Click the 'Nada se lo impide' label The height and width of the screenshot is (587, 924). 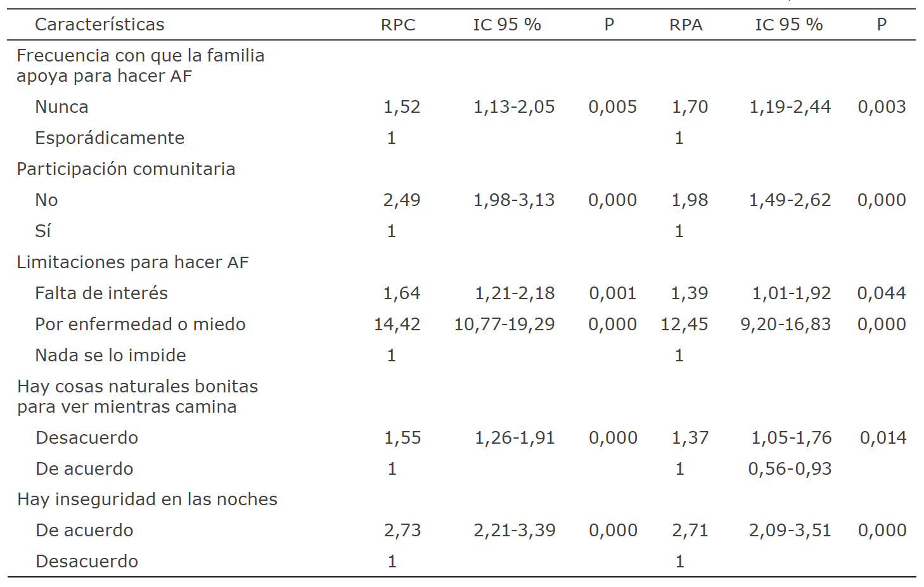coord(110,356)
